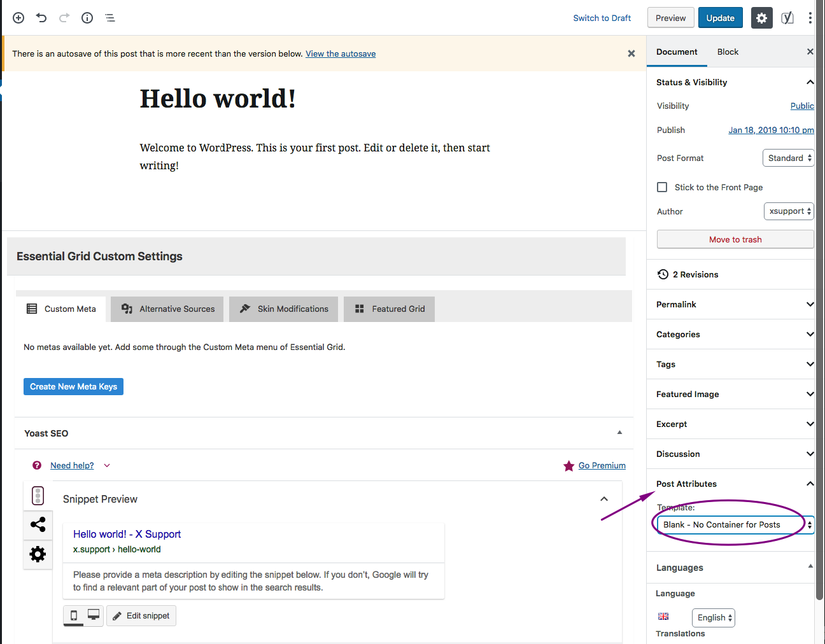The image size is (825, 644).
Task: Open the Yoast readability traffic light tab
Action: [x=38, y=495]
